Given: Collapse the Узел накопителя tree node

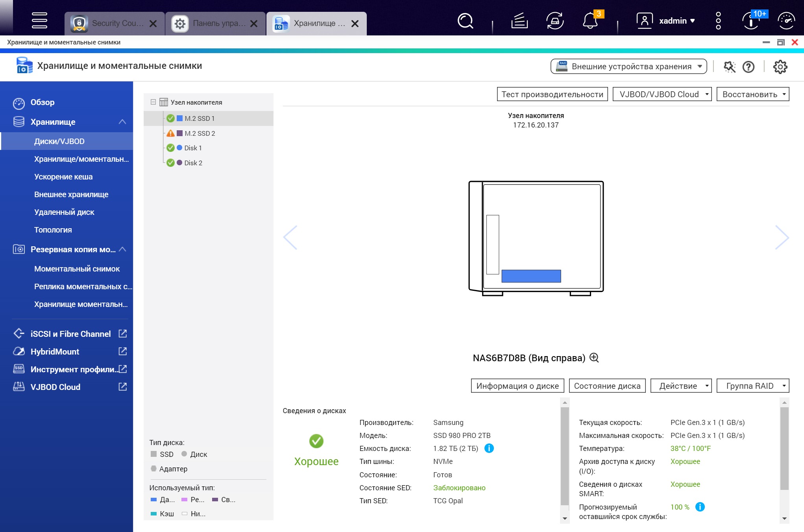Looking at the screenshot, I should click(x=153, y=102).
